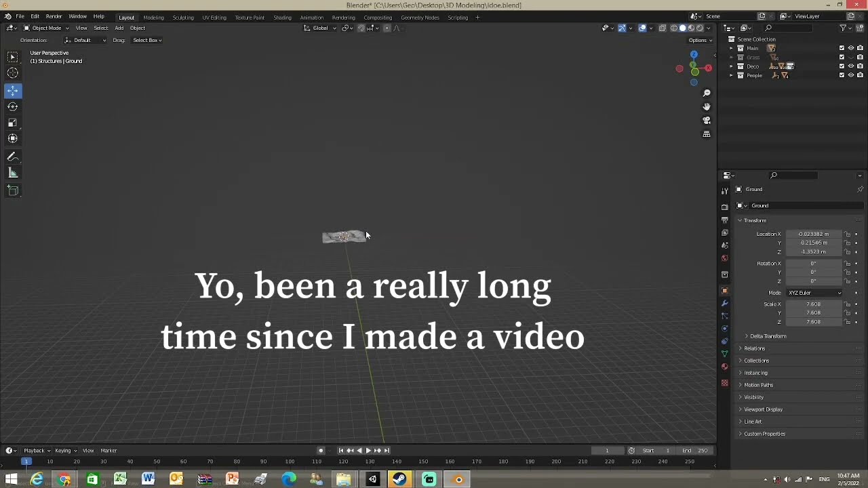Click the viewport zoom magnifier icon
Screen dimensions: 868x488
point(707,93)
